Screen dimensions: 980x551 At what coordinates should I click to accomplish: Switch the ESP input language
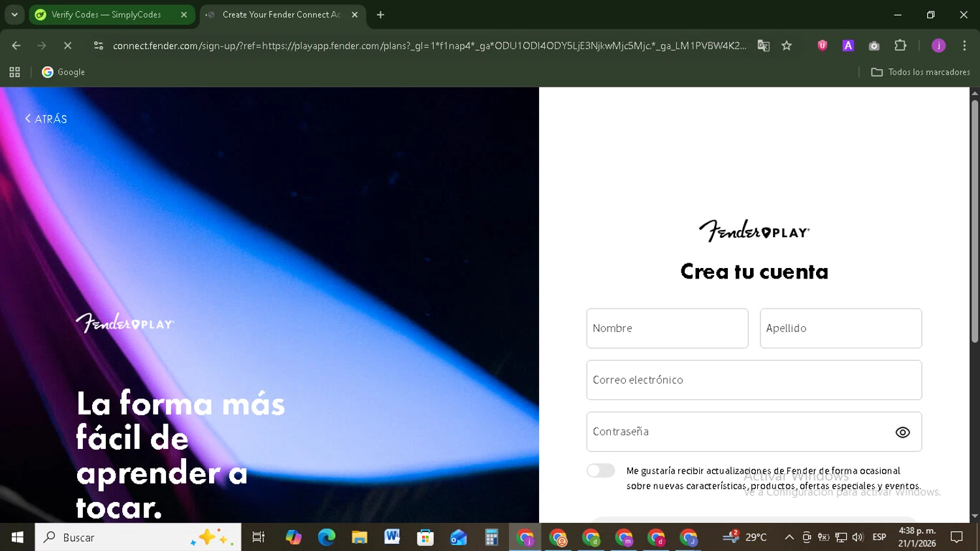879,537
